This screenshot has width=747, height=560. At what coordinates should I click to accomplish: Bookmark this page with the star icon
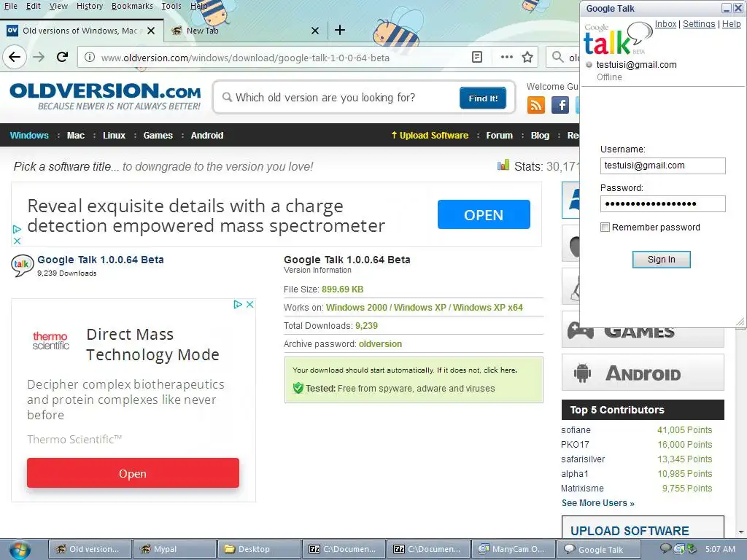527,57
